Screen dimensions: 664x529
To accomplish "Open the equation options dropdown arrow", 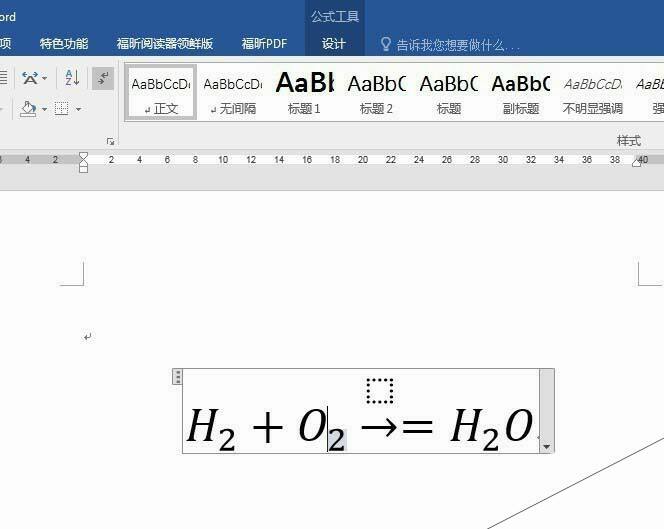I will tap(547, 447).
